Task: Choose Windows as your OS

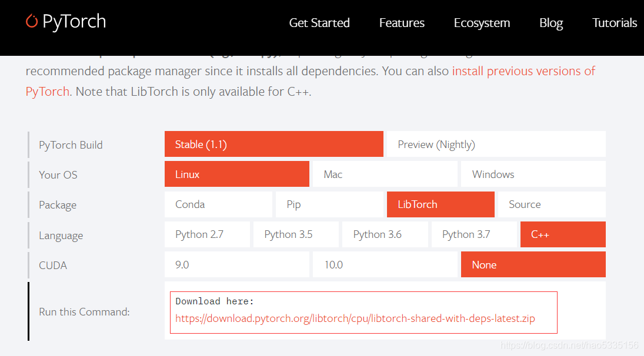Action: click(533, 174)
